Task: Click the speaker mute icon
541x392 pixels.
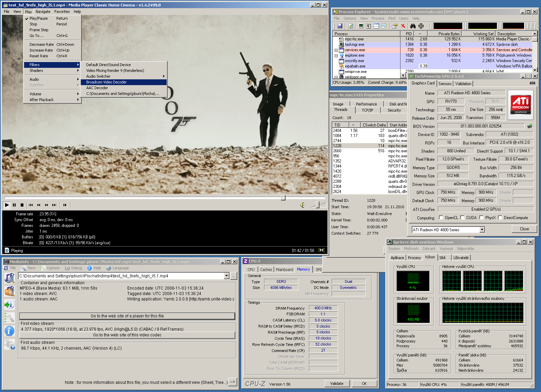Action: tap(302, 205)
